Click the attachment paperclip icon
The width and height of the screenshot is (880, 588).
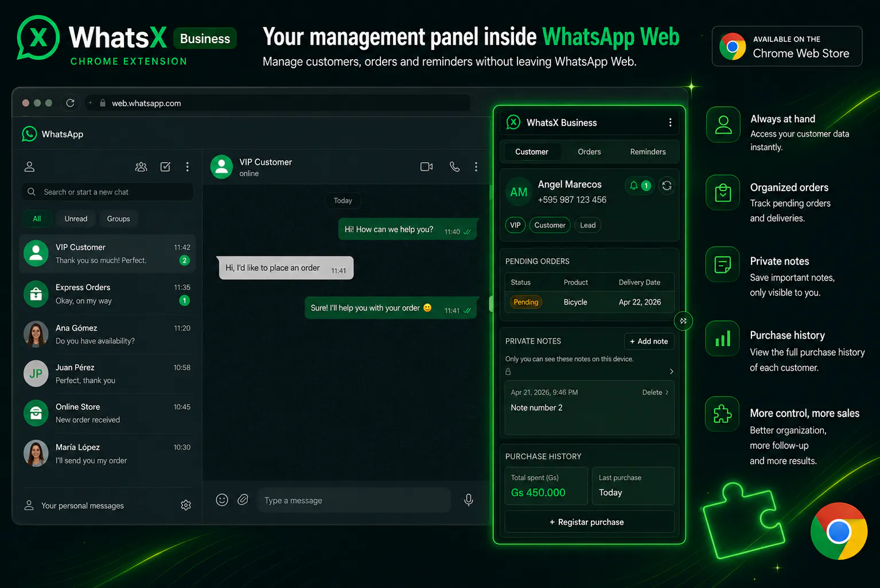tap(243, 500)
